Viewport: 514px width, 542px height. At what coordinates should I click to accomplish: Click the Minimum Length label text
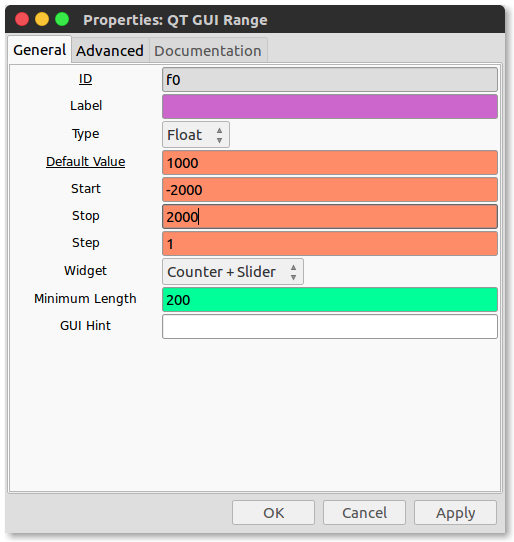85,299
